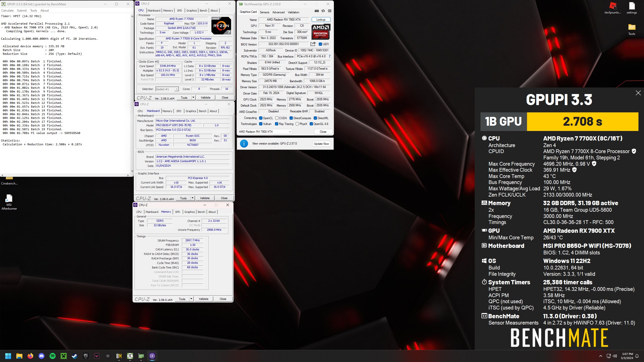Expand the GPU selector dropdown in GPU-Z
Image resolution: width=644 pixels, height=362 pixels.
point(265,132)
